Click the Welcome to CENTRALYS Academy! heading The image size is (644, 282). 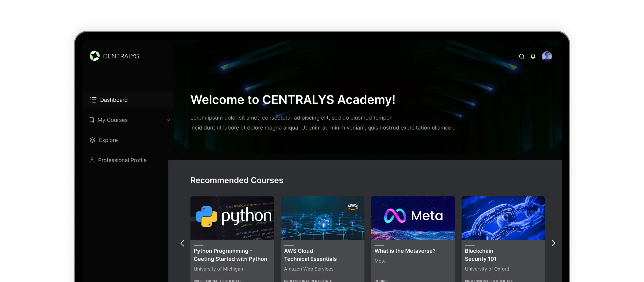click(x=293, y=100)
